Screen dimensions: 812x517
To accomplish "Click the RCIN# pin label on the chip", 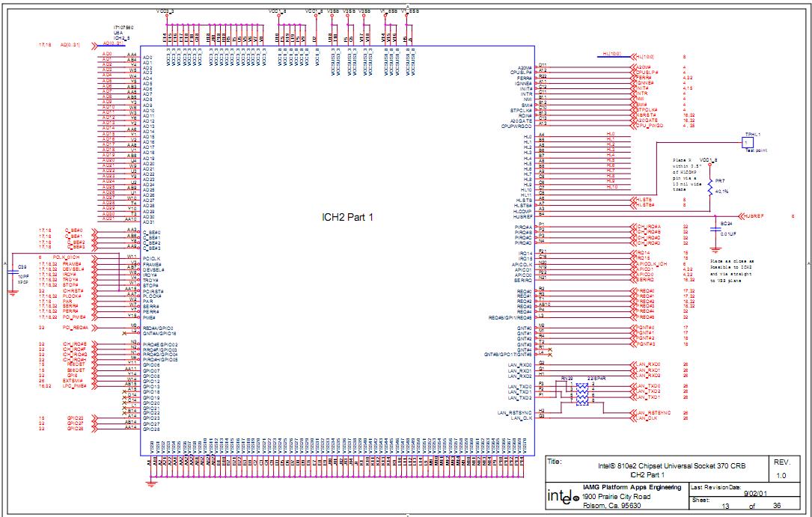I will click(x=525, y=115).
